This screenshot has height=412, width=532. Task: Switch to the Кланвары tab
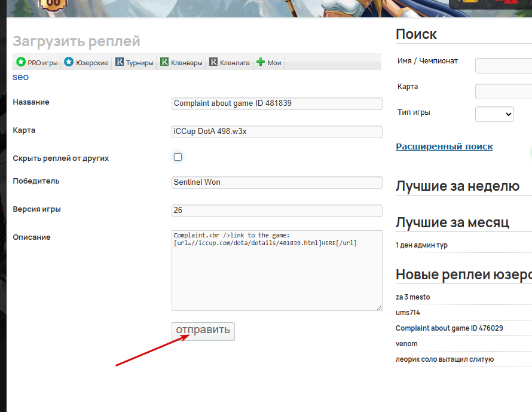click(x=181, y=62)
